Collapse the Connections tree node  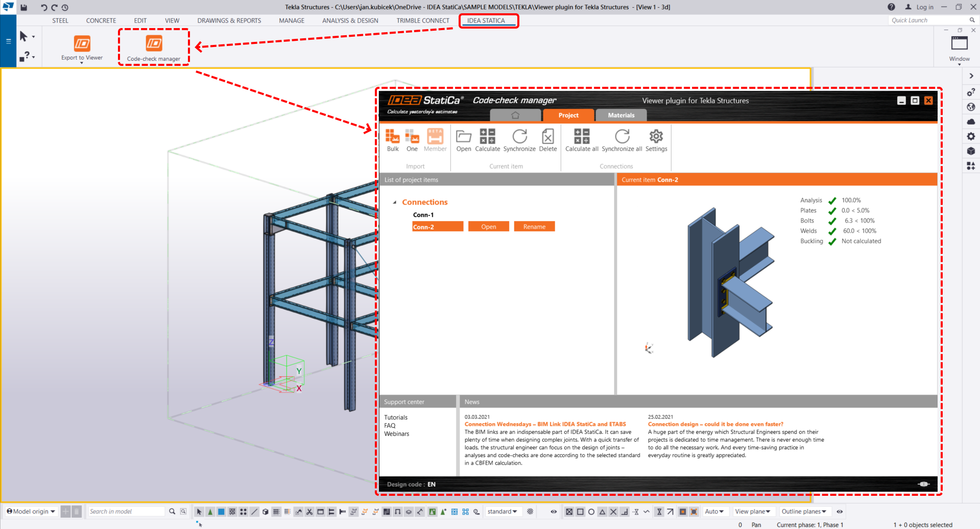[395, 202]
